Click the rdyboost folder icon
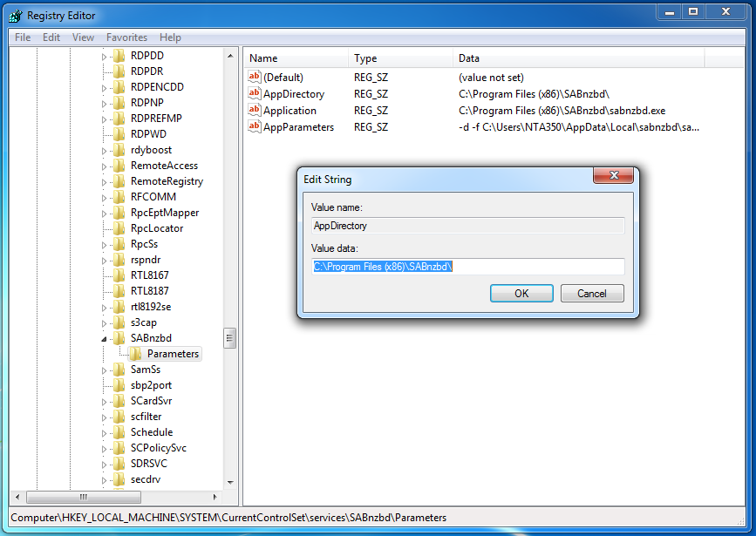This screenshot has width=756, height=536. 119,150
